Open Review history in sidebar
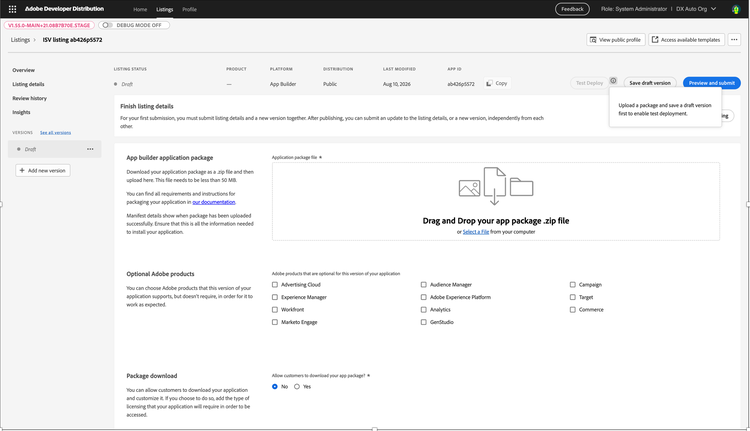The height and width of the screenshot is (431, 750). [x=30, y=98]
